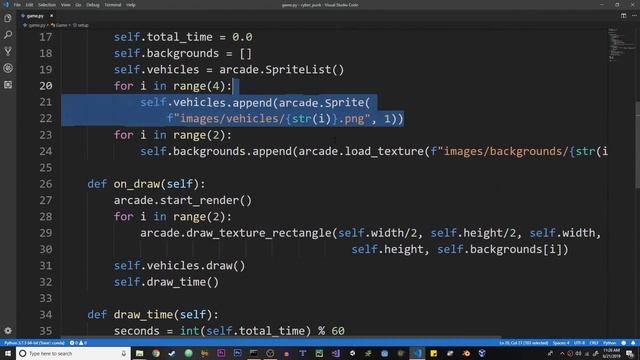640x360 pixels.
Task: Open Visual Studio purple taskbar icon
Action: [336, 353]
